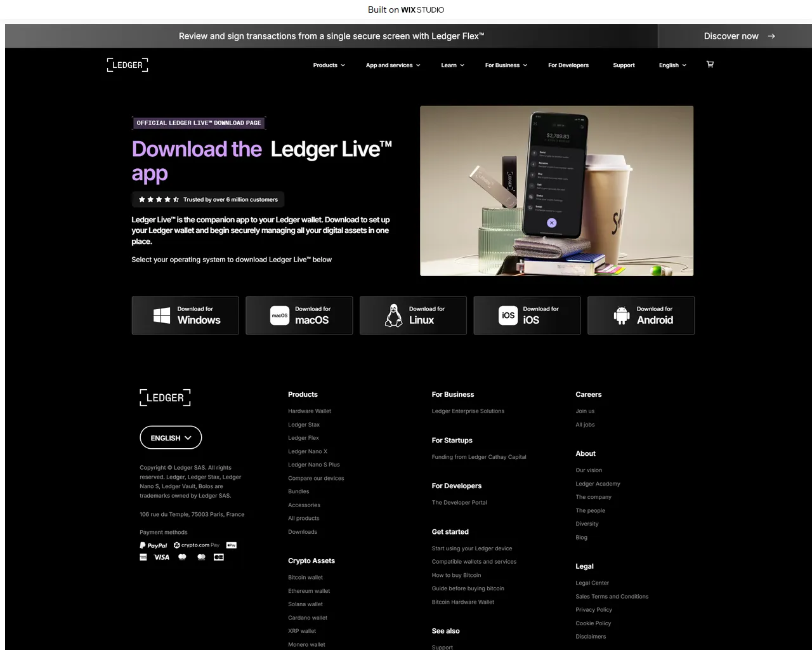Open Accessories footer link

click(x=304, y=505)
